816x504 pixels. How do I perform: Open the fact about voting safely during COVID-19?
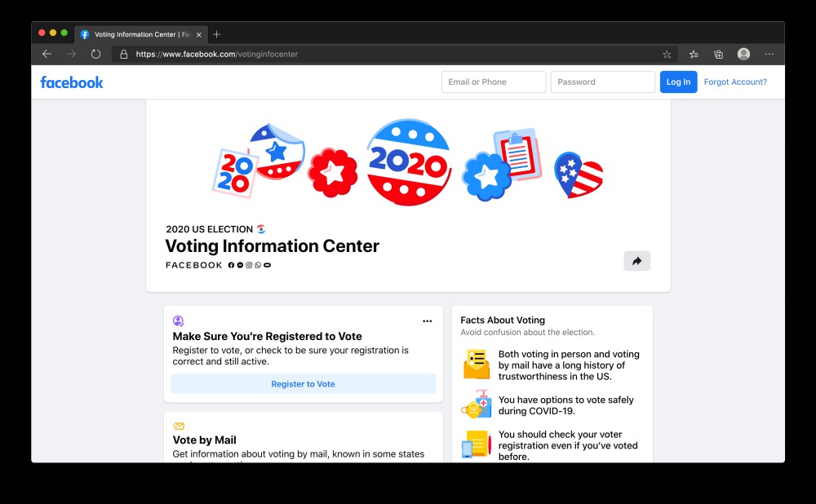tap(566, 405)
